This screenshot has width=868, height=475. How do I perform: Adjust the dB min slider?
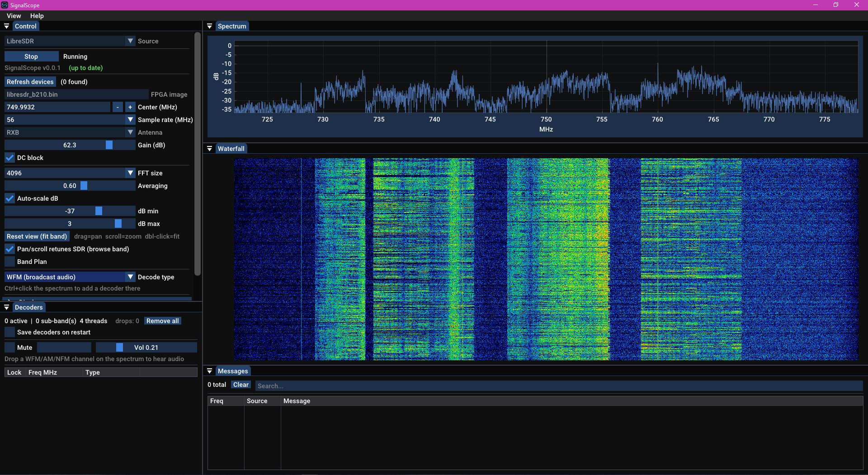(x=70, y=211)
